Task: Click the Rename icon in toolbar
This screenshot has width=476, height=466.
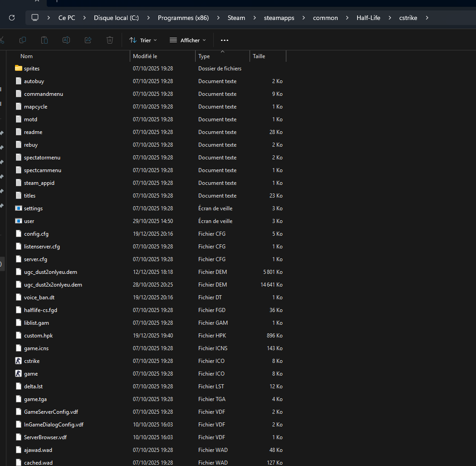Action: click(x=66, y=40)
